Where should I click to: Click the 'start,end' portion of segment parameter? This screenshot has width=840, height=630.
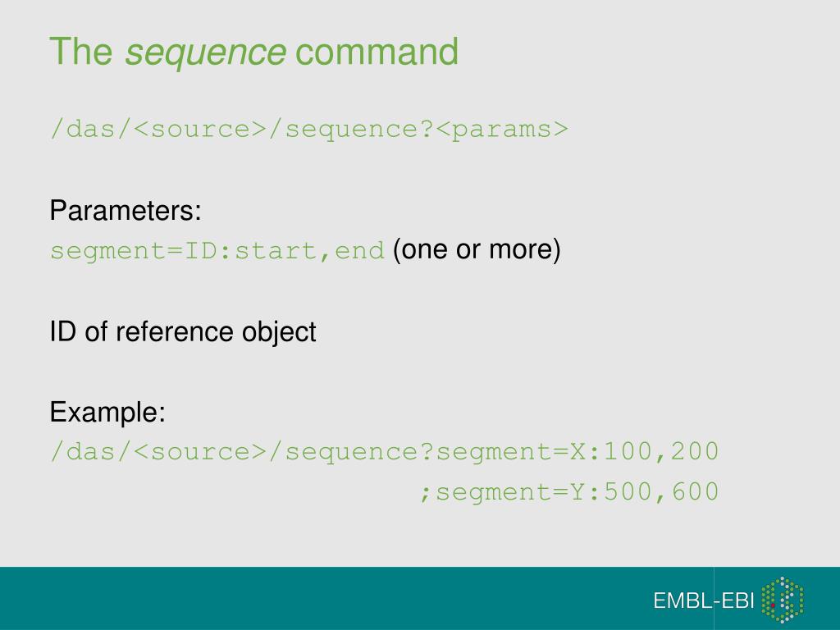(310, 251)
